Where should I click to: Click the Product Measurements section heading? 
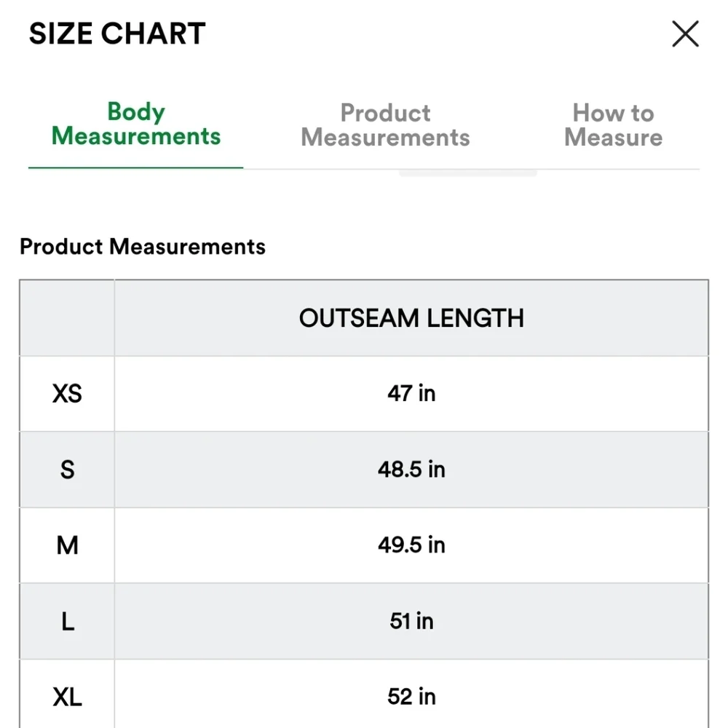pyautogui.click(x=143, y=246)
